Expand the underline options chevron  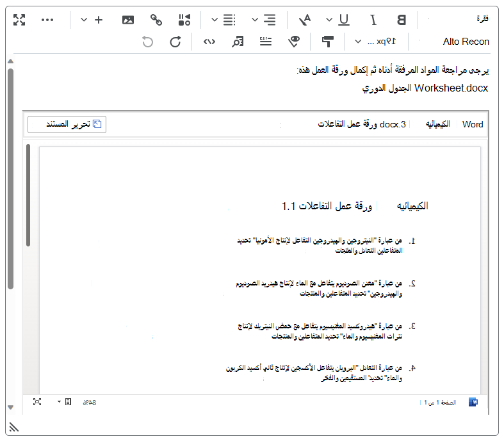(329, 20)
